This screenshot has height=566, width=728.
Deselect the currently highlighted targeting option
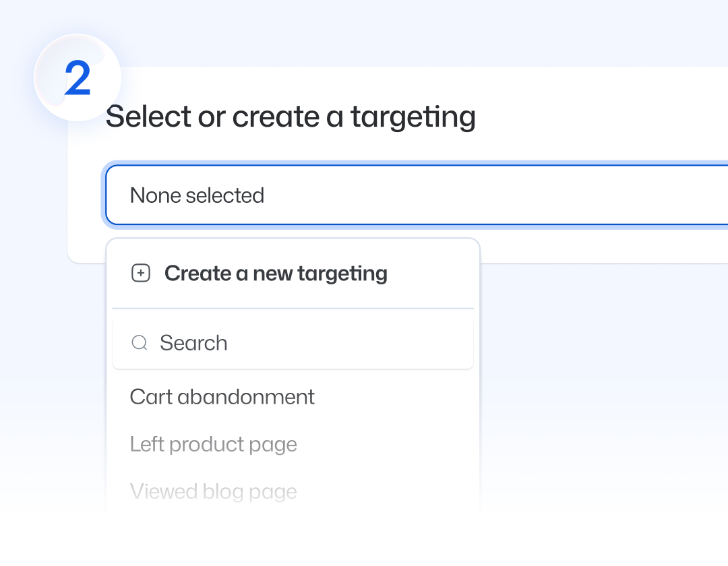coord(222,397)
